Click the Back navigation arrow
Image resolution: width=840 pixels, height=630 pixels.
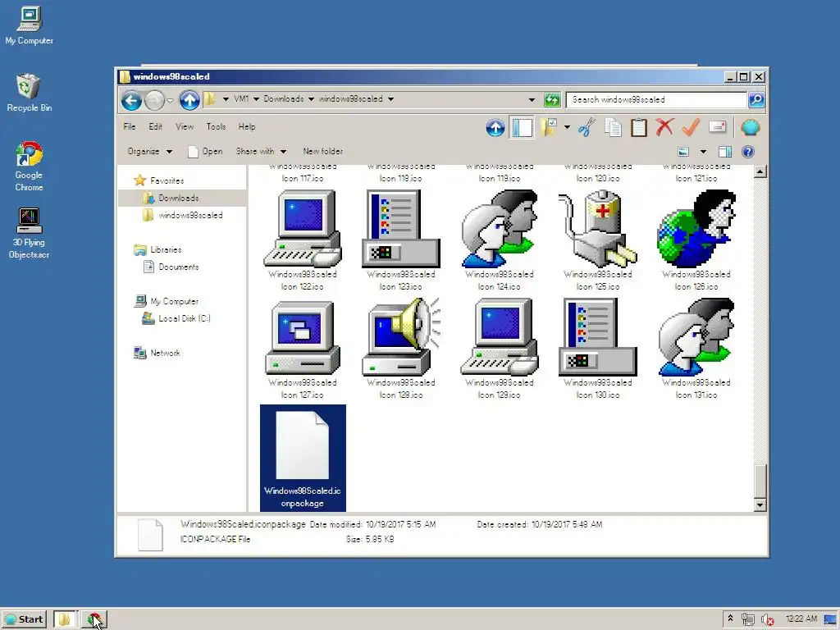(131, 100)
